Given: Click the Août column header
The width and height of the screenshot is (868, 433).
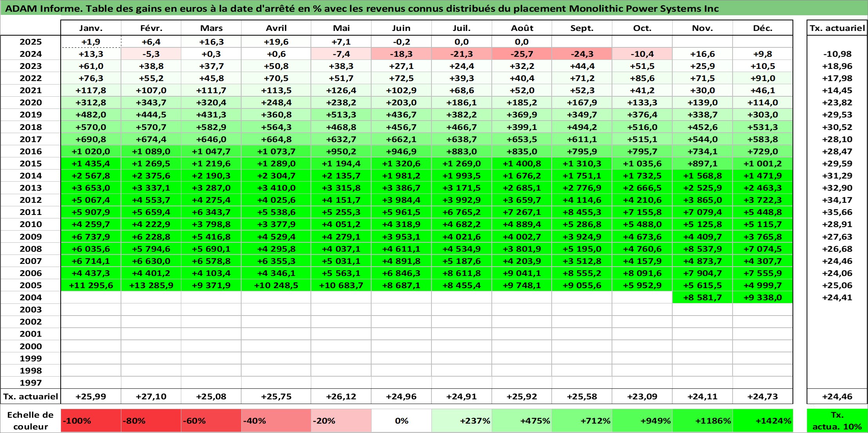Looking at the screenshot, I should click(x=522, y=28).
